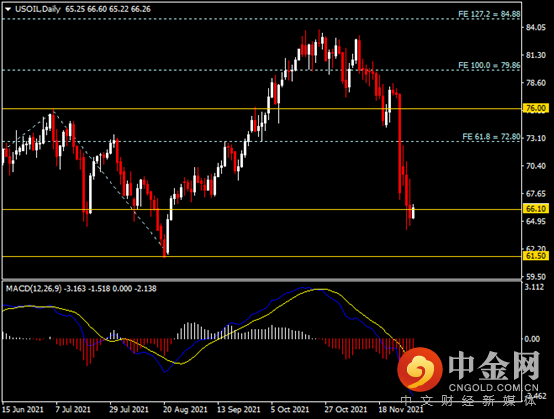Open the CNGOLD.COM.CN watermark link
Image resolution: width=554 pixels, height=419 pixels.
[x=493, y=388]
